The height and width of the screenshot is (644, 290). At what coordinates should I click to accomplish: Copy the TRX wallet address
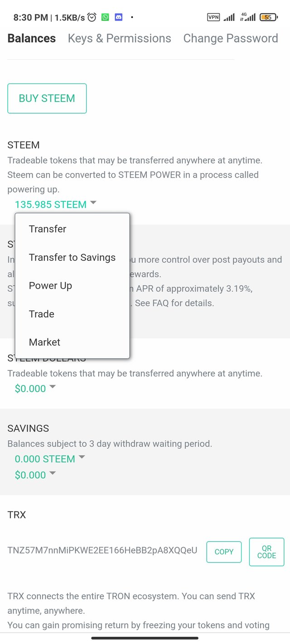tap(224, 552)
